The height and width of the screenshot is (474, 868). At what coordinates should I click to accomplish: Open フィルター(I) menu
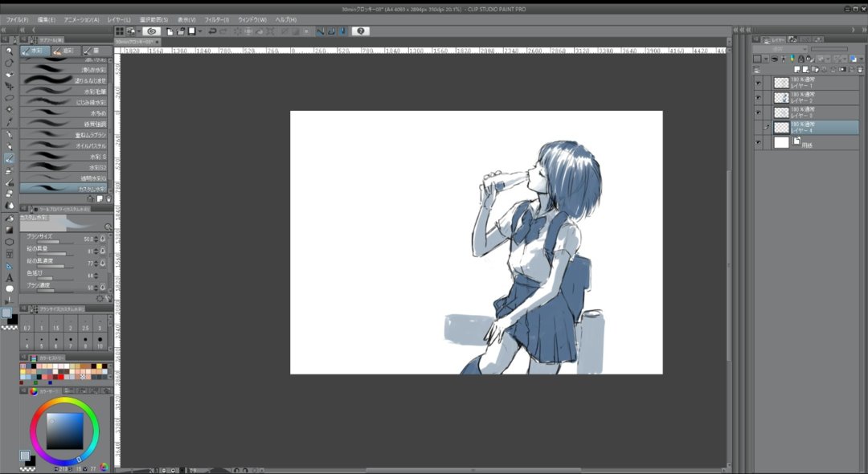[x=216, y=19]
